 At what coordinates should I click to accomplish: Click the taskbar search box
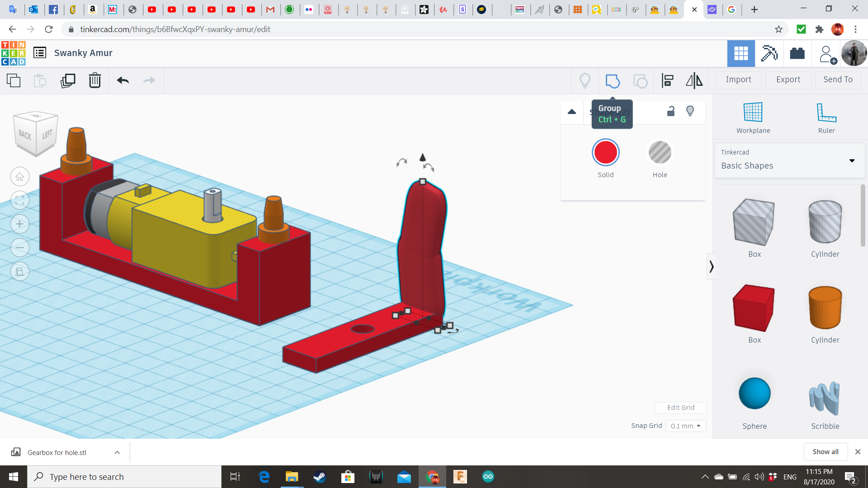tap(124, 477)
